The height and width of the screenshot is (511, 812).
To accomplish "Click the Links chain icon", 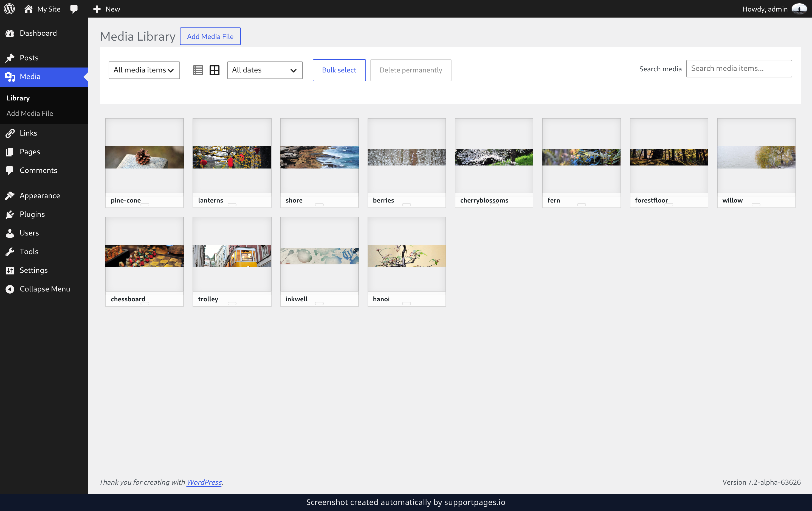I will 10,133.
